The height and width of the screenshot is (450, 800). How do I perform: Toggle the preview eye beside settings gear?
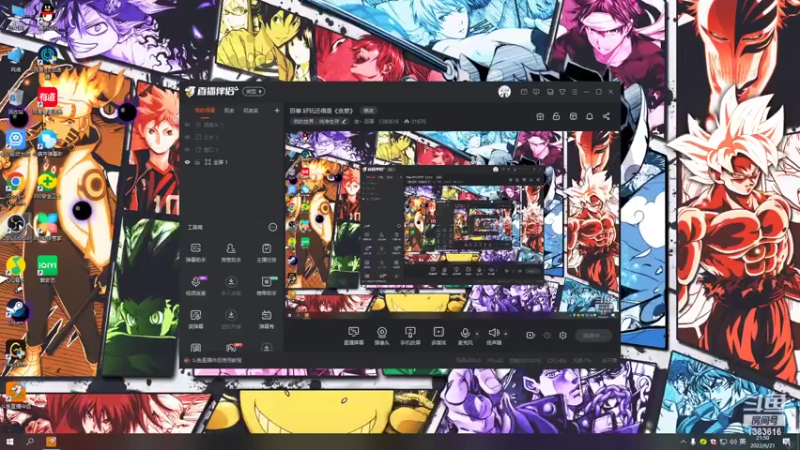click(x=547, y=336)
